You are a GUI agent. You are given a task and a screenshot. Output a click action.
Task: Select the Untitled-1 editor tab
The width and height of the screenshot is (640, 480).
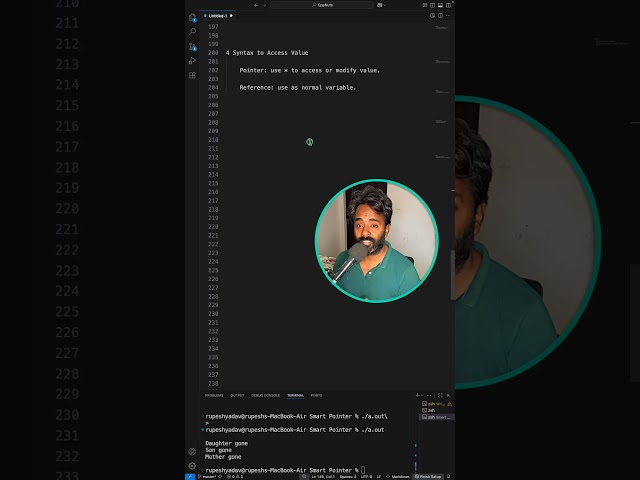coord(218,16)
